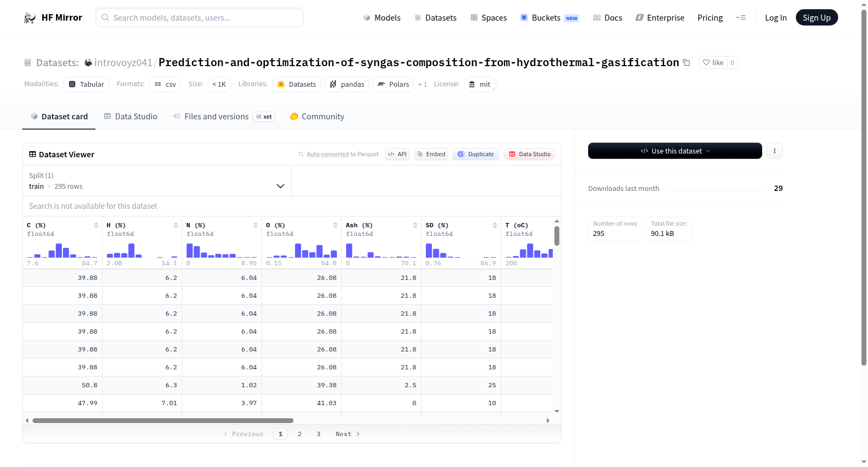The width and height of the screenshot is (868, 467).
Task: Open the Pricing page
Action: (710, 18)
